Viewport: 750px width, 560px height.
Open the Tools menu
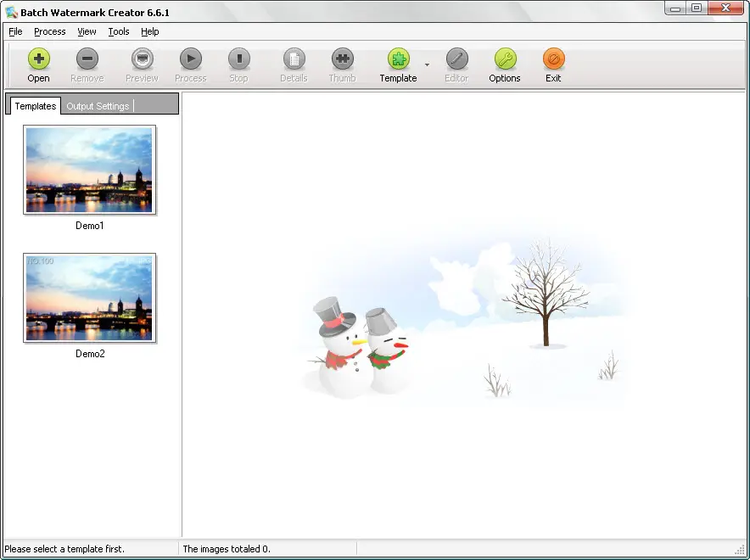coord(119,31)
